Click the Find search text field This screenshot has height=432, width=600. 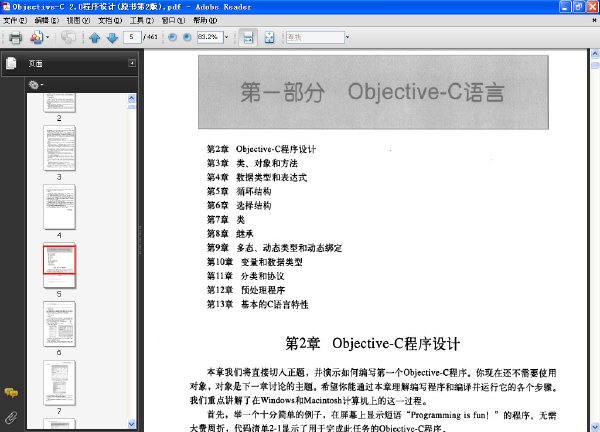point(315,37)
